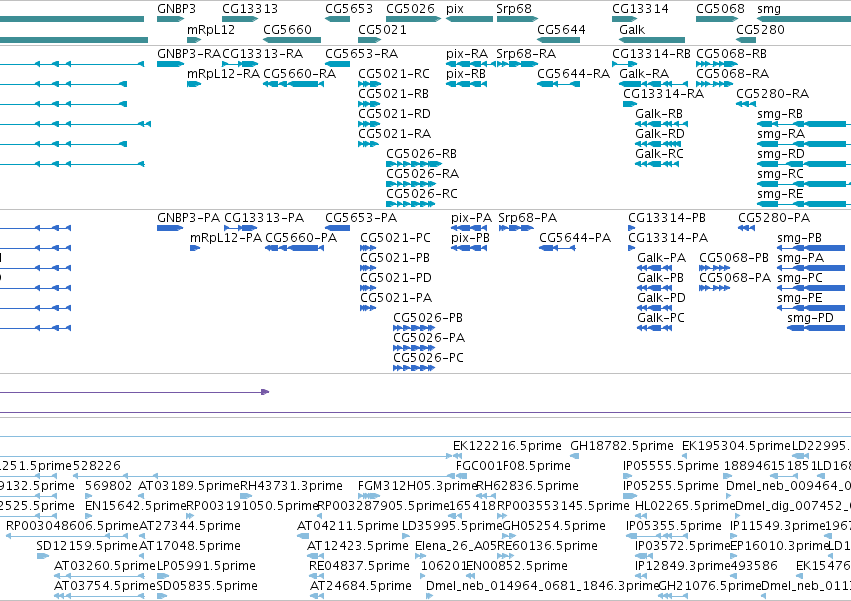Image resolution: width=851 pixels, height=601 pixels.
Task: Click the CG5644-PA protein label
Action: (575, 238)
